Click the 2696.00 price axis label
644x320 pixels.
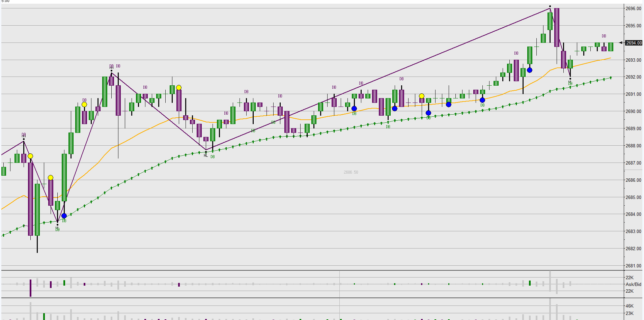coord(633,8)
